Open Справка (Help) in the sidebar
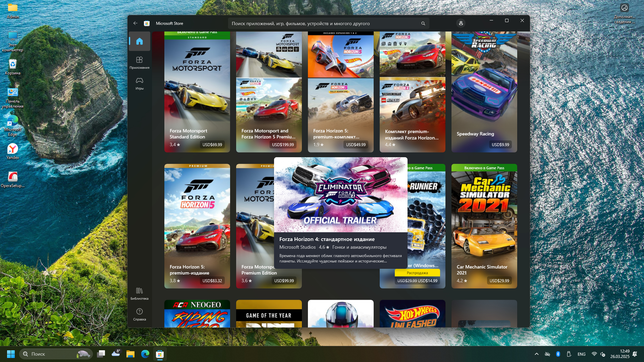644x362 pixels. point(140,314)
